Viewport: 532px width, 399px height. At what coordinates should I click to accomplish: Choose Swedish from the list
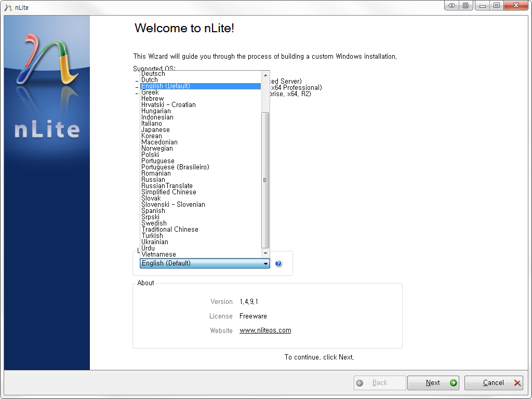[201, 223]
